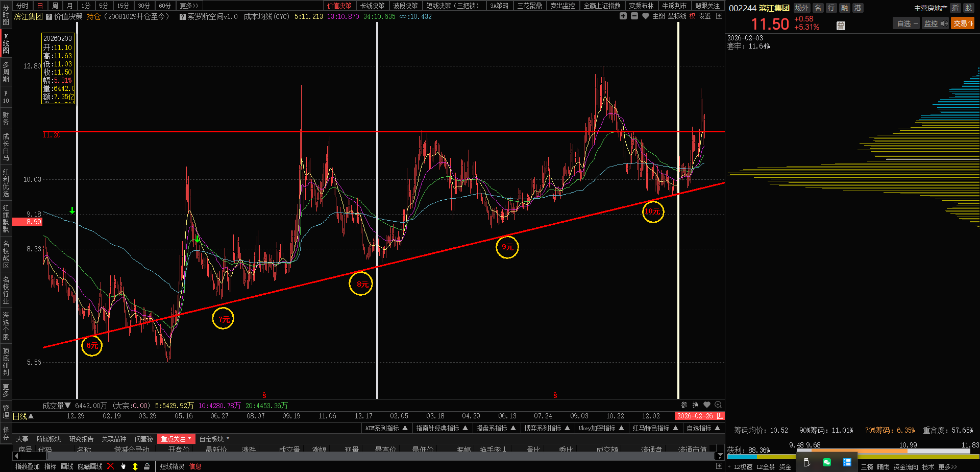This screenshot has width=980, height=472.
Task: Click the plus zoom-in chart icon
Action: (x=623, y=16)
